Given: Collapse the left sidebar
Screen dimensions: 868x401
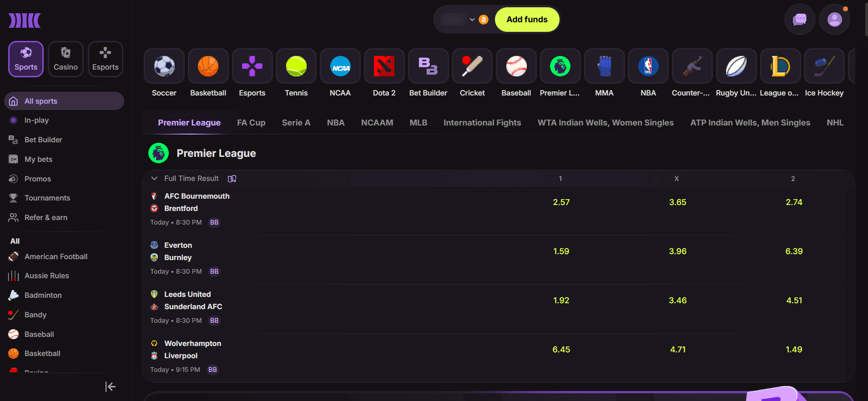Looking at the screenshot, I should [x=110, y=386].
